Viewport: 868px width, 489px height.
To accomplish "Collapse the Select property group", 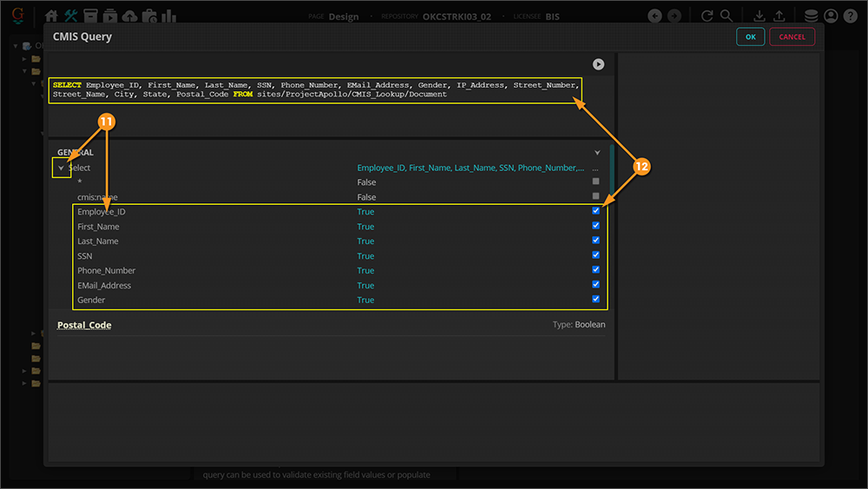I will click(61, 169).
